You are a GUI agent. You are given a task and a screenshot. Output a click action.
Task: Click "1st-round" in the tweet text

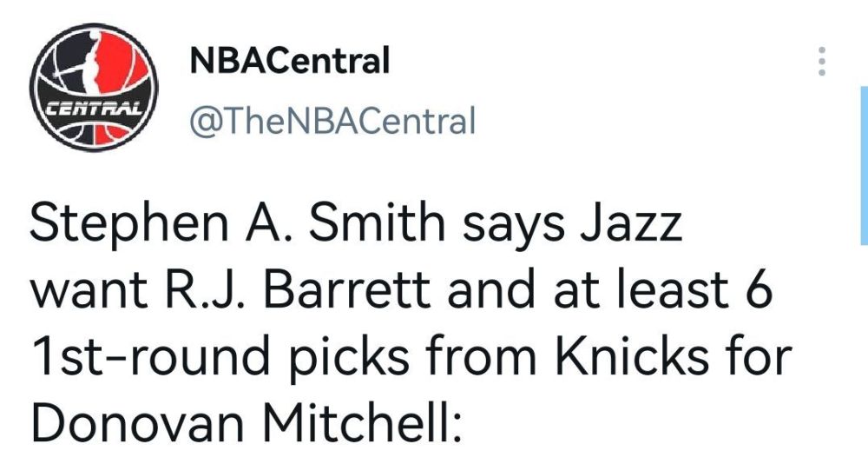click(x=150, y=355)
